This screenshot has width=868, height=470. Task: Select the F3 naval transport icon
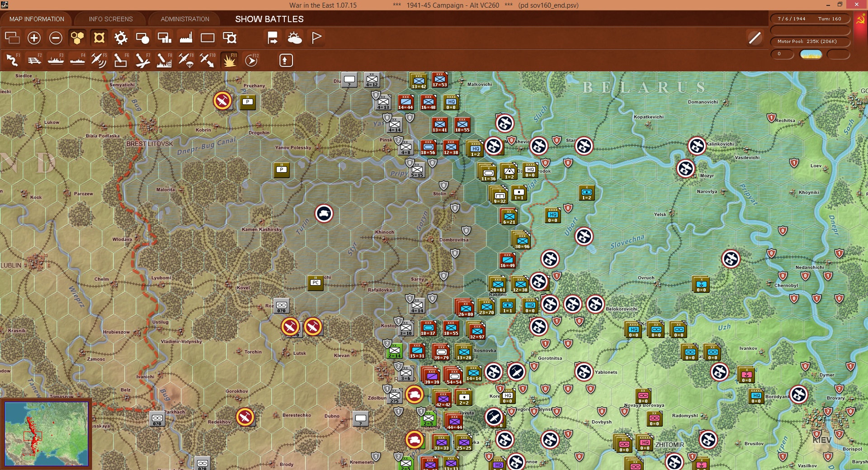[56, 60]
